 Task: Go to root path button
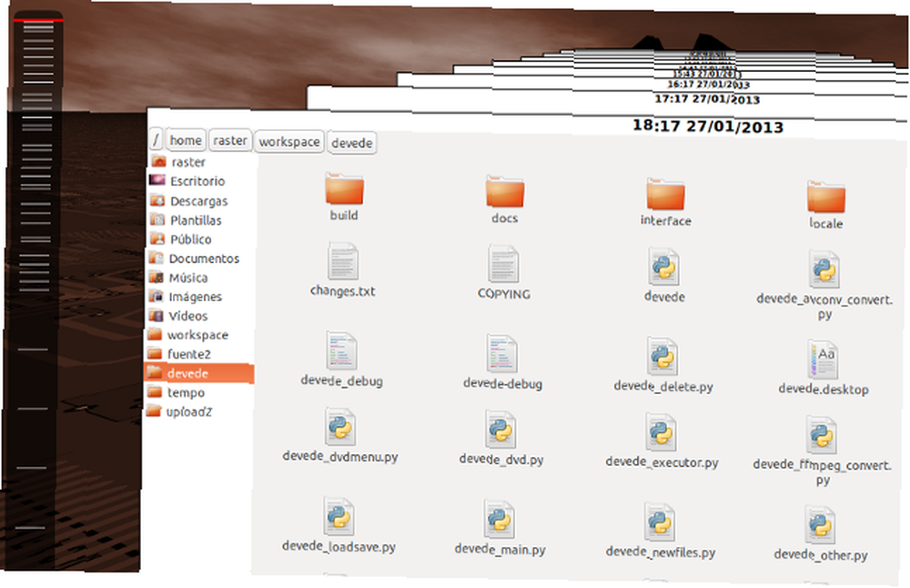(156, 139)
